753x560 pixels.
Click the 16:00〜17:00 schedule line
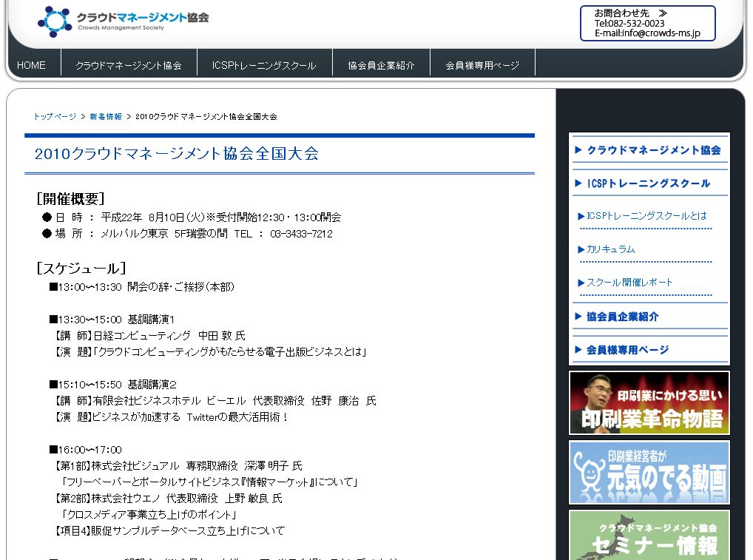click(x=86, y=450)
